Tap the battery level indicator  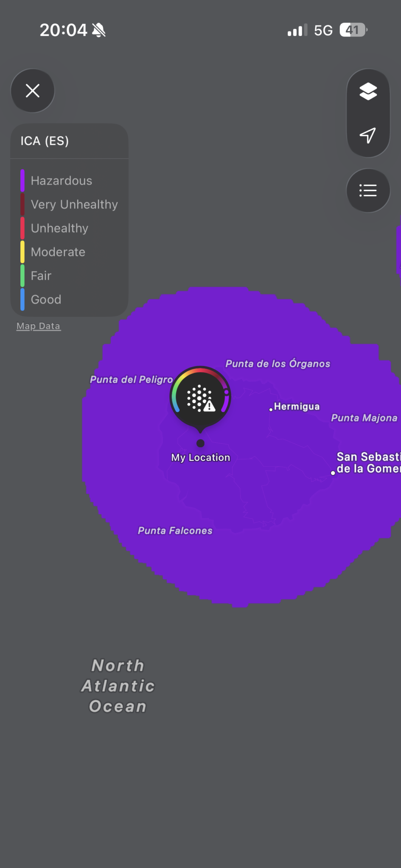coord(353,31)
